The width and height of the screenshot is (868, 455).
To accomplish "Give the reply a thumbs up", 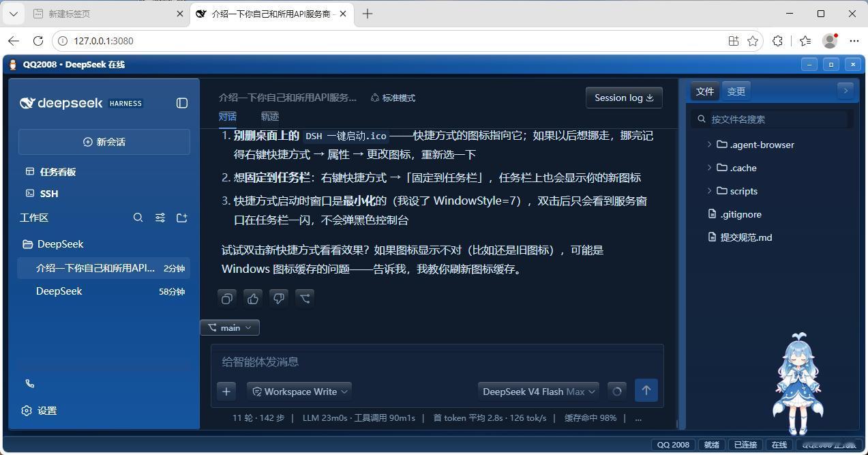I will pos(253,298).
